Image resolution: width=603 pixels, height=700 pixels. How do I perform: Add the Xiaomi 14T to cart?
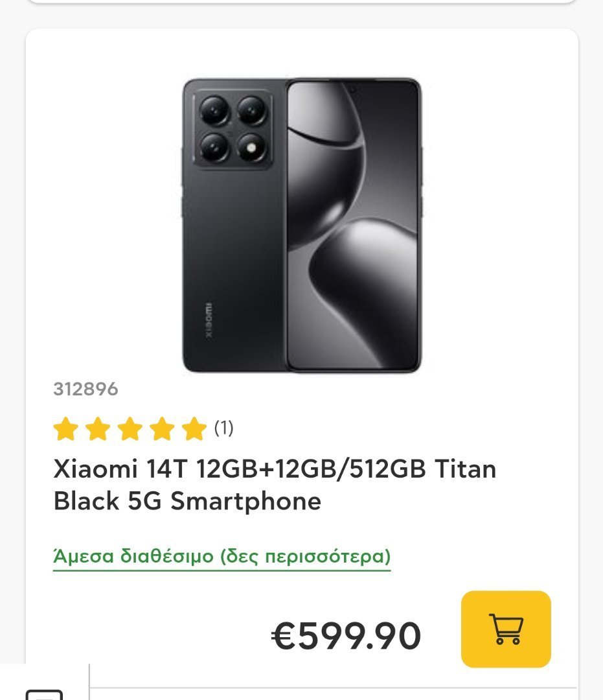pyautogui.click(x=506, y=629)
